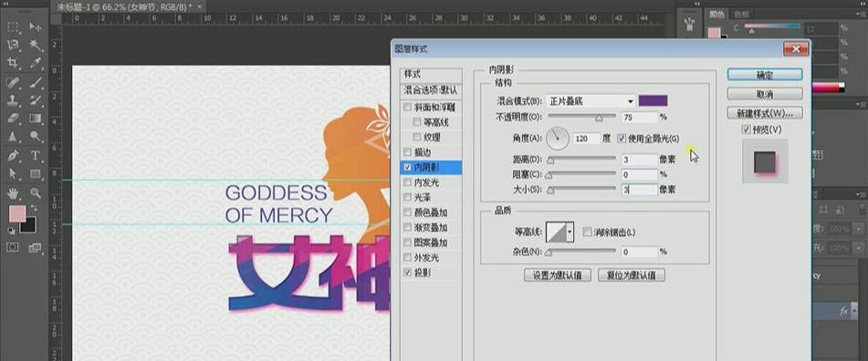This screenshot has width=868, height=361.
Task: Enable 光泽 (Satin) checkbox
Action: coord(408,197)
